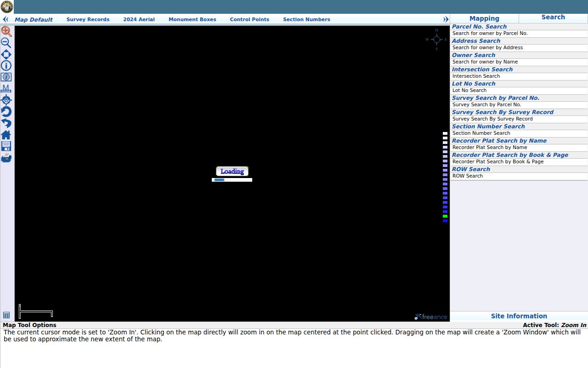Switch to 2024 Aerial tab
This screenshot has height=368, width=588.
point(139,19)
